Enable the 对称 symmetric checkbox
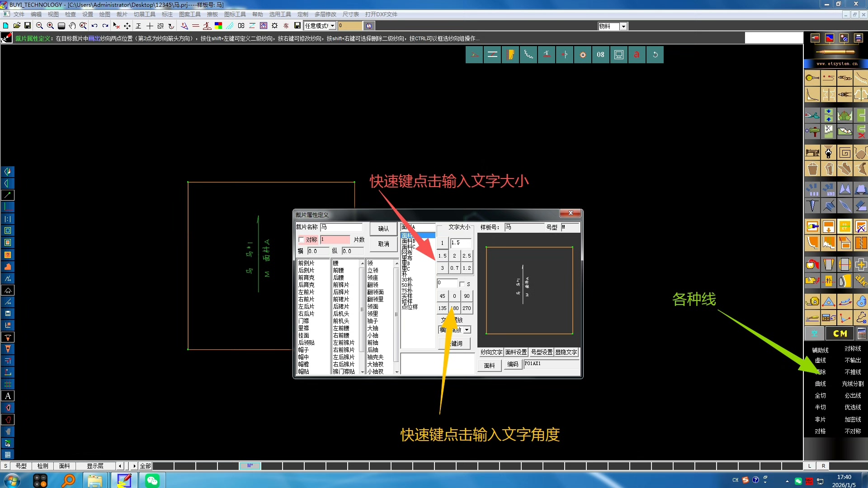This screenshot has height=488, width=868. click(302, 239)
